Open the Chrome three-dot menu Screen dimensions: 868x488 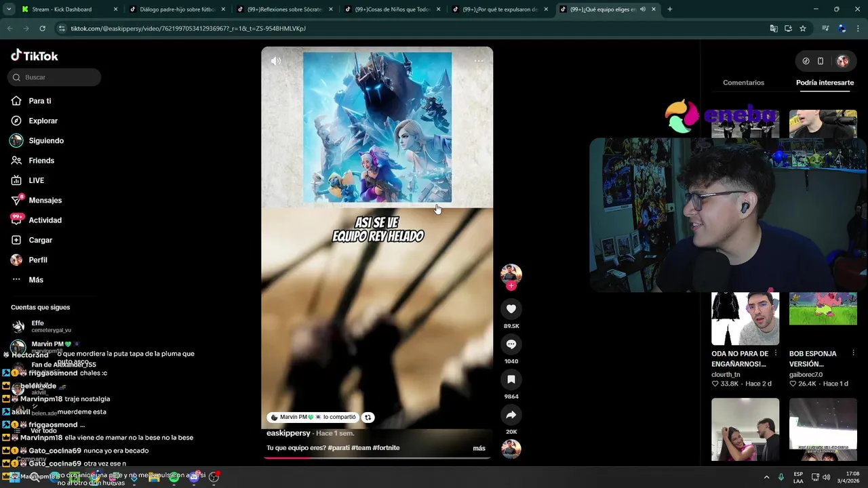(859, 28)
